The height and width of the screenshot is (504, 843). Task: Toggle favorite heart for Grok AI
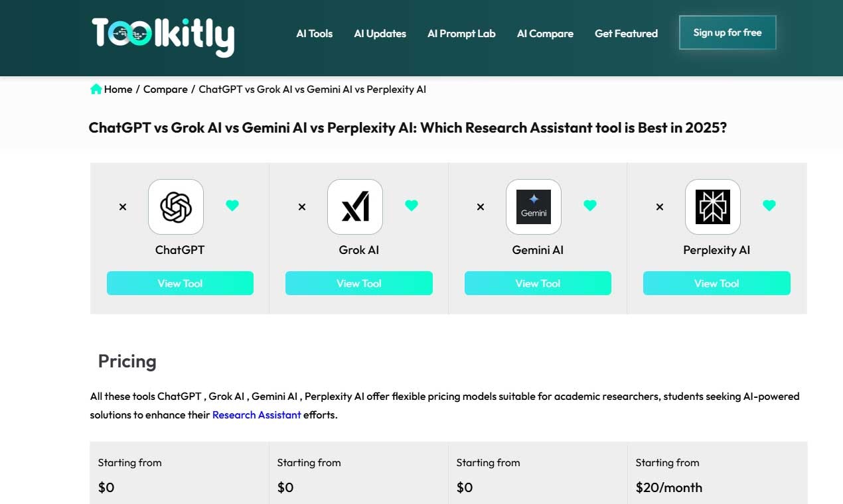(x=412, y=206)
